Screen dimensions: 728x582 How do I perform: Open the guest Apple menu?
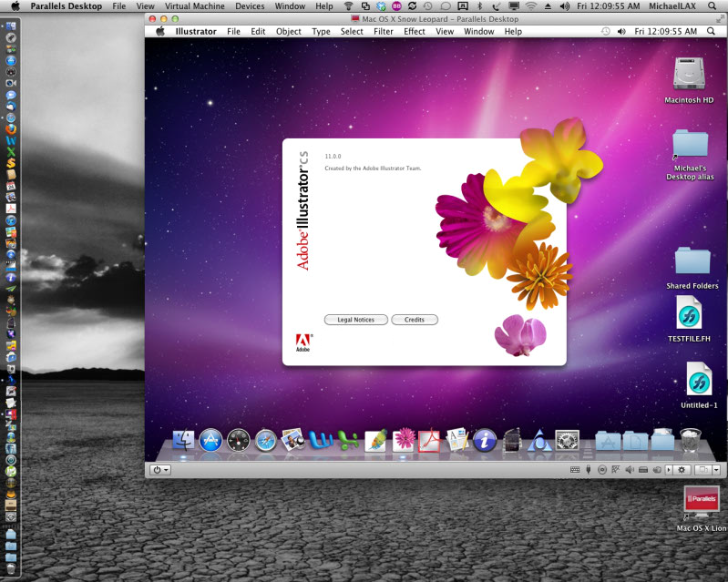click(160, 31)
